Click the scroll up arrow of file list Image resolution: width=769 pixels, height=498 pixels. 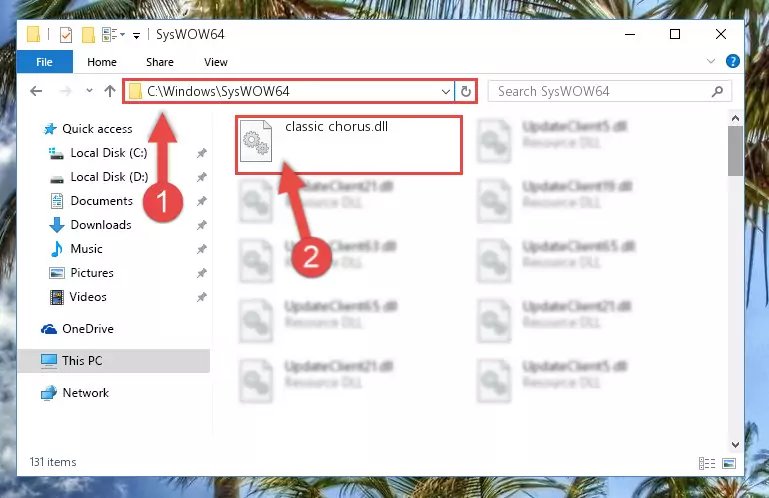735,118
